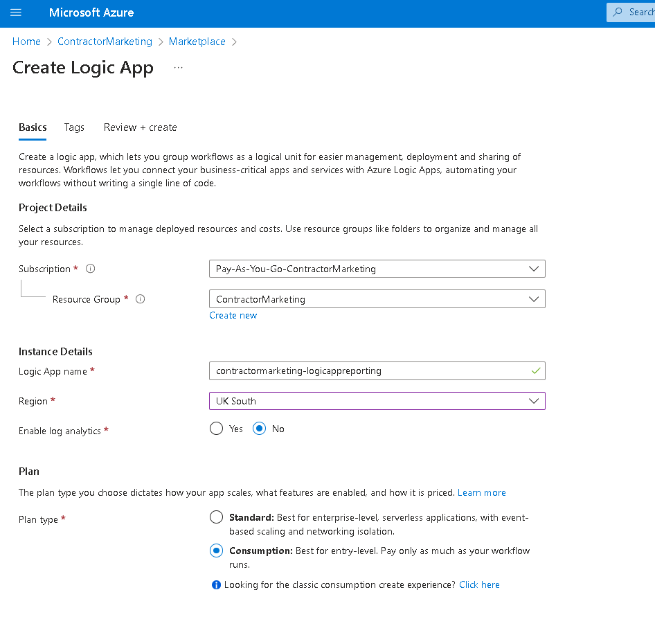Image resolution: width=655 pixels, height=644 pixels.
Task: Open the Learn more link about plans
Action: (482, 493)
